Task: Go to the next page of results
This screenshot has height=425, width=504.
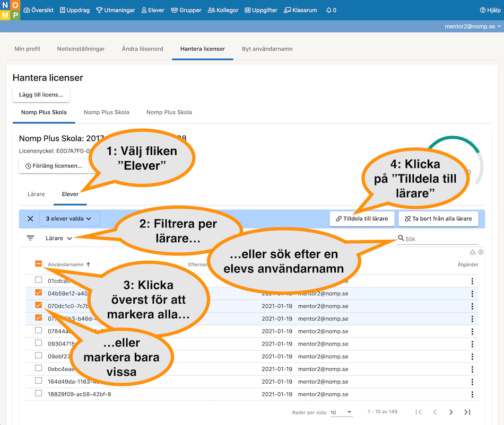Action: 451,412
